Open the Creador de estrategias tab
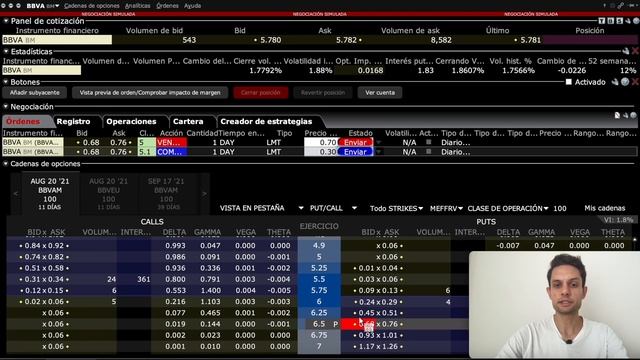640x360 pixels. 266,121
